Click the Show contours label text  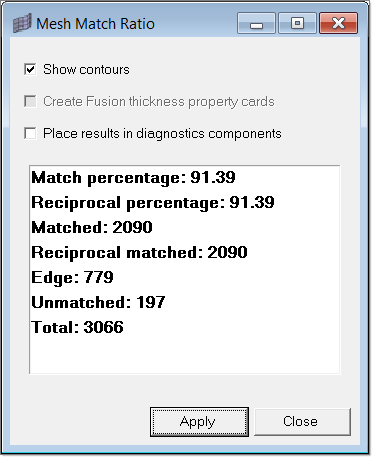tap(86, 69)
